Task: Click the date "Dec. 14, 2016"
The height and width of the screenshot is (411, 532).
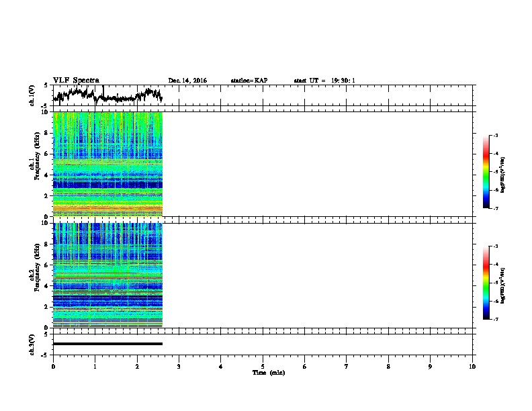Action: [187, 81]
